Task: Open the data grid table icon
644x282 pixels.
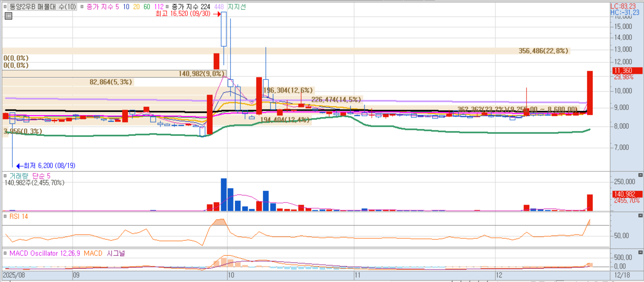Action: [x=9, y=16]
